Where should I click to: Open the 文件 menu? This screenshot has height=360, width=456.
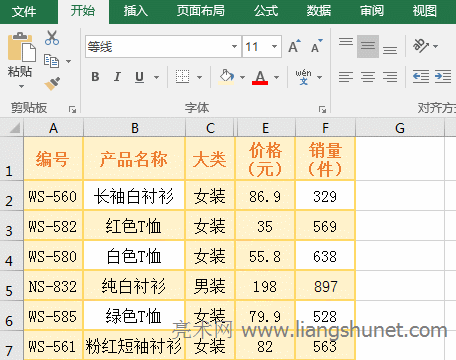24,12
